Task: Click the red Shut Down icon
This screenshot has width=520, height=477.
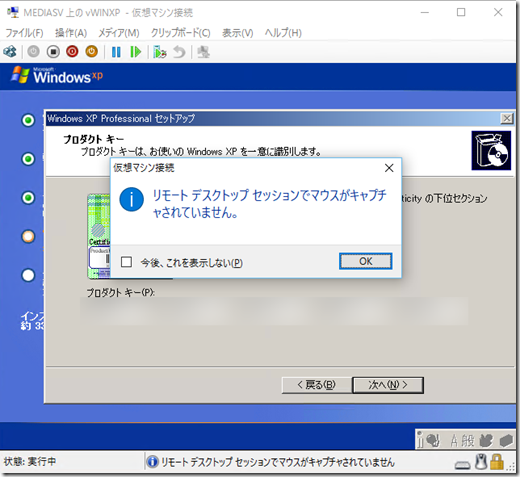Action: (72, 52)
